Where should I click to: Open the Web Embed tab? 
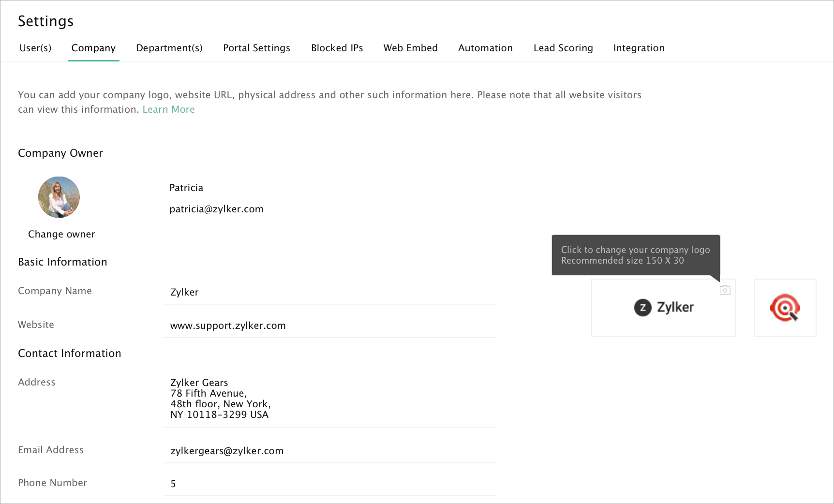[x=410, y=48]
